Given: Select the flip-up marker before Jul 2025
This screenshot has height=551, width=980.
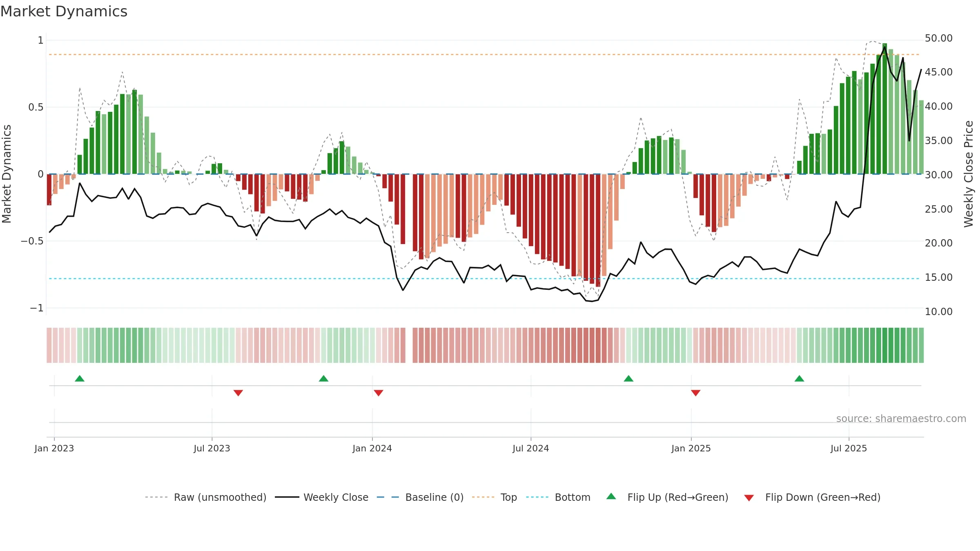Looking at the screenshot, I should pyautogui.click(x=799, y=378).
